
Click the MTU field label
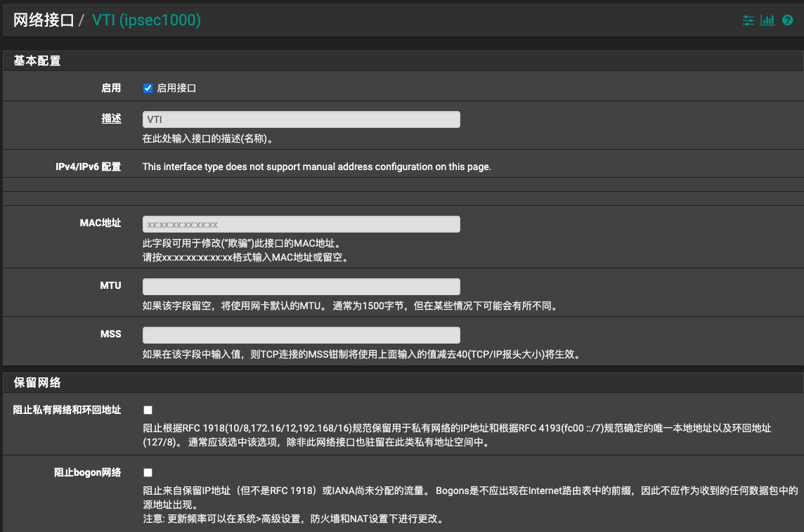[x=110, y=285]
